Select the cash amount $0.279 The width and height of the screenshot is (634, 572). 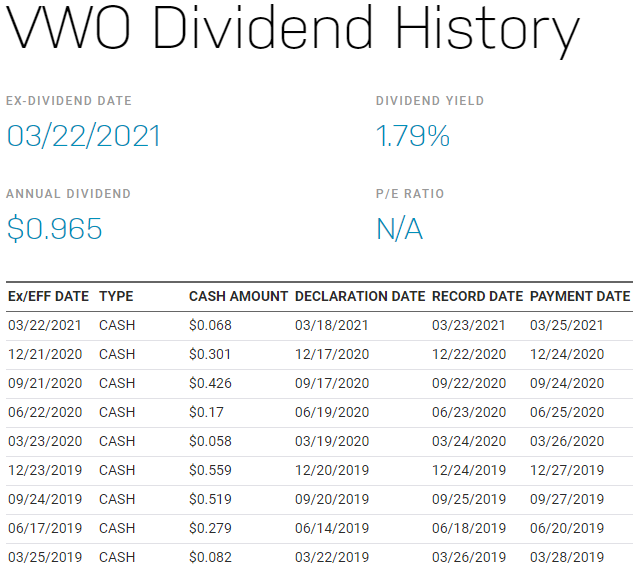[210, 528]
